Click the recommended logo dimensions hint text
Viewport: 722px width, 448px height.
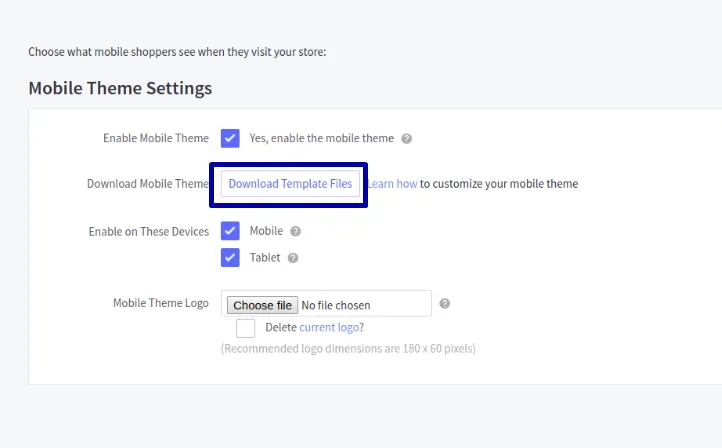348,349
